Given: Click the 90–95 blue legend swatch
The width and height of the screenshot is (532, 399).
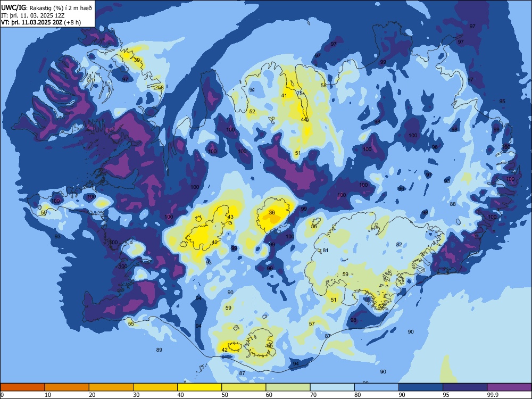Looking at the screenshot, I should point(421,387).
